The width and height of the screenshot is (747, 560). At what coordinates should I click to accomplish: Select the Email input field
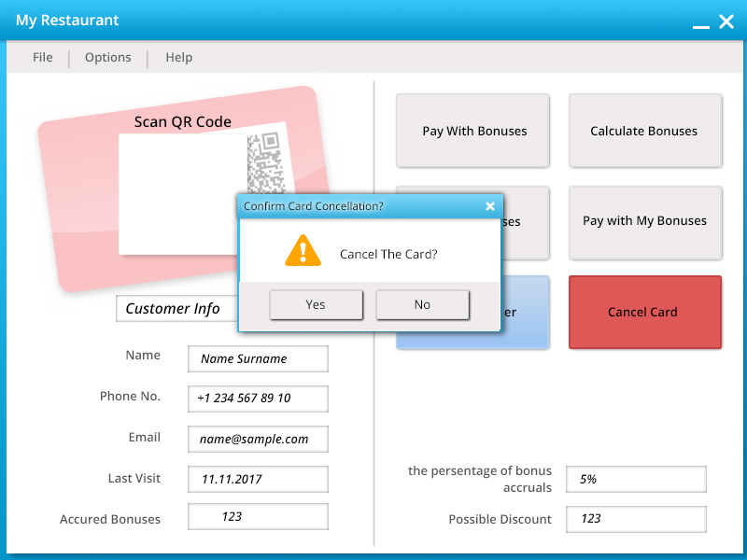coord(258,439)
